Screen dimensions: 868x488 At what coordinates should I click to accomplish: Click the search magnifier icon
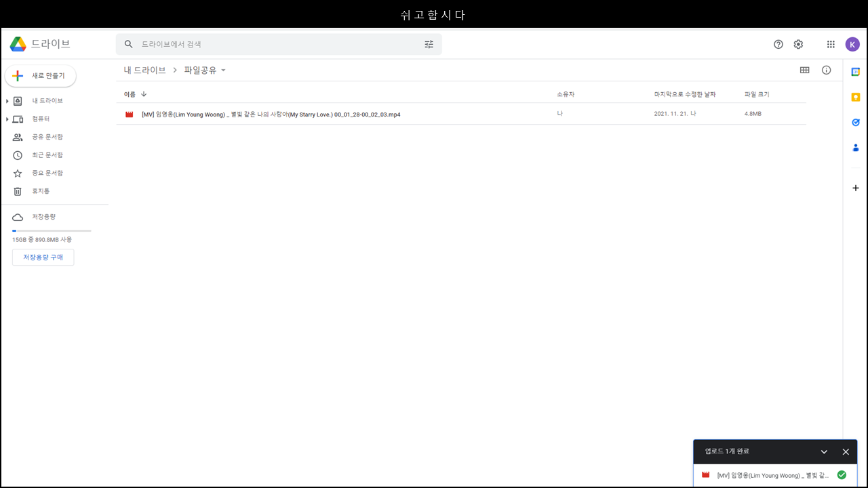click(129, 44)
